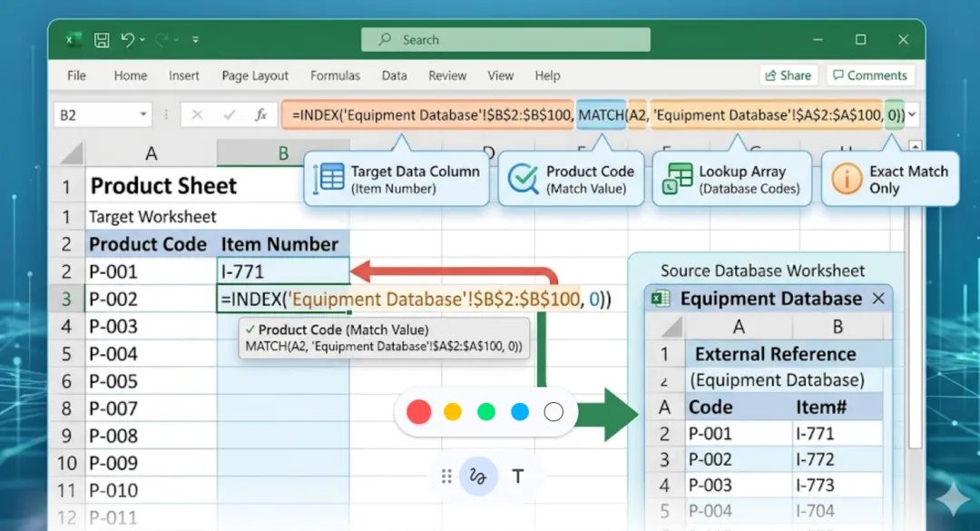Pick the red color swatch
Screen dimensions: 980x531
pyautogui.click(x=418, y=412)
